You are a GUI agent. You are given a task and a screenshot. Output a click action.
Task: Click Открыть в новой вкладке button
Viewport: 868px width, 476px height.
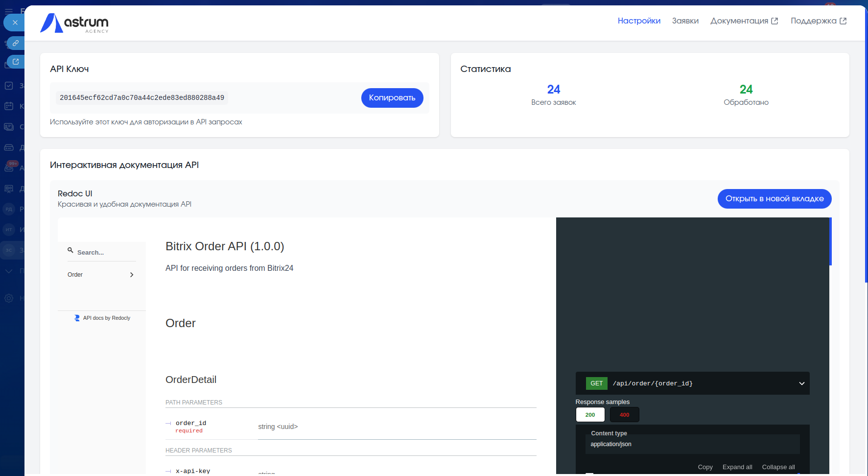point(774,199)
